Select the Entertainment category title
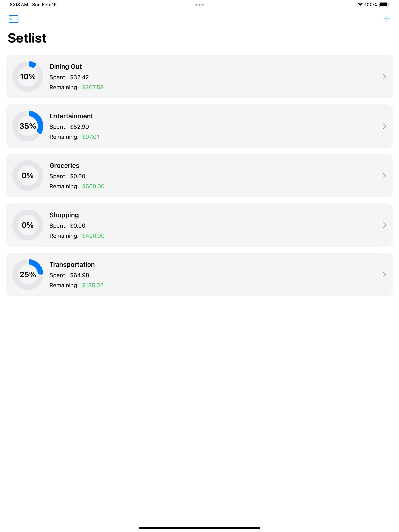 coord(71,116)
